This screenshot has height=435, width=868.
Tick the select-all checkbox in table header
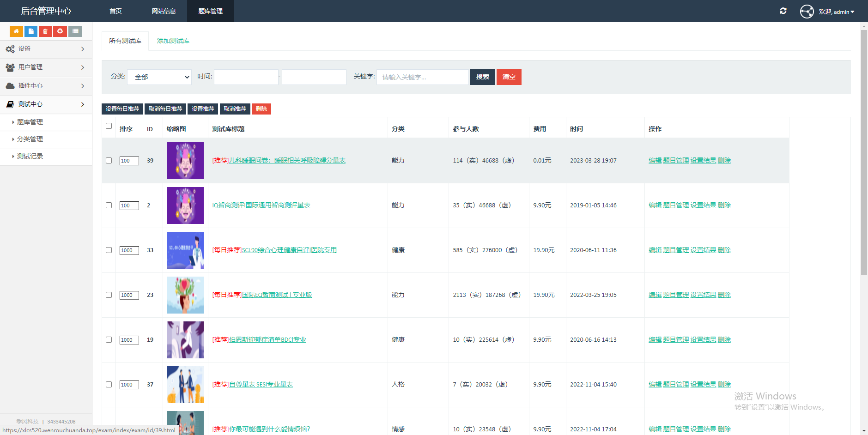tap(109, 126)
